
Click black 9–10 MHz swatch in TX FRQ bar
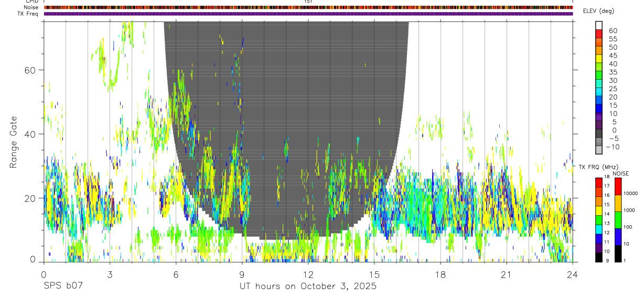599,258
